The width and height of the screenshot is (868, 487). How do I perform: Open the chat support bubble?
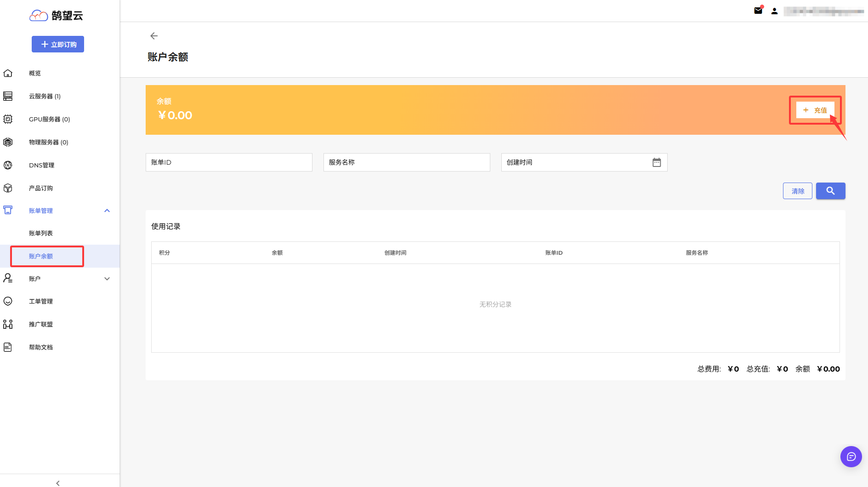[851, 457]
